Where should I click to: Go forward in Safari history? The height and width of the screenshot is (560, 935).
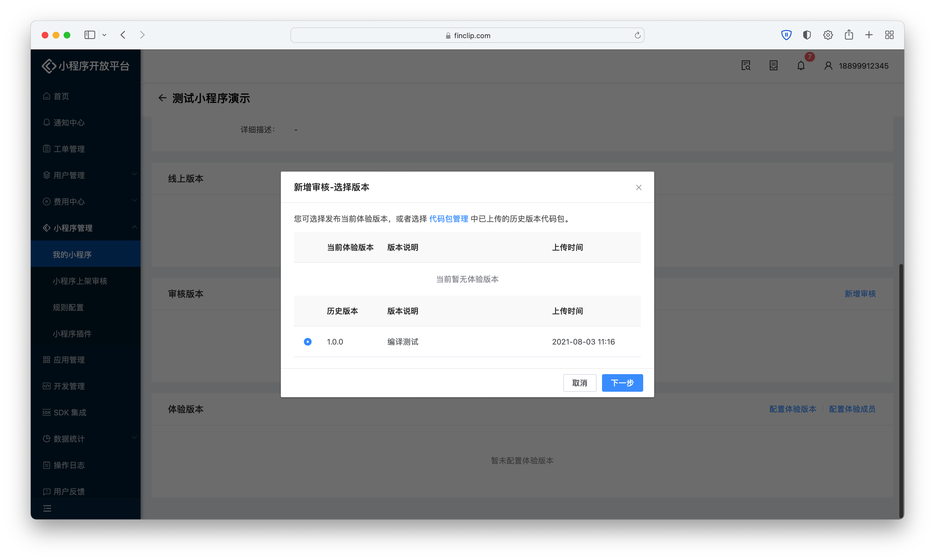[142, 35]
